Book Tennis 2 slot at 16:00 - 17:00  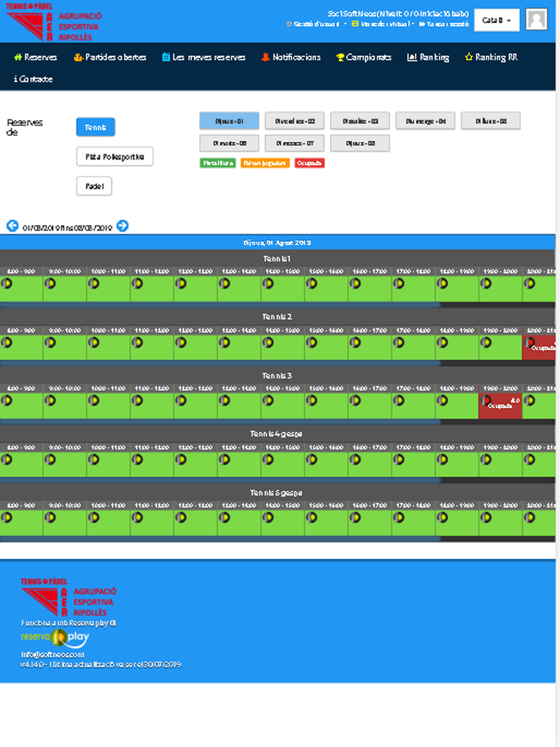click(370, 348)
